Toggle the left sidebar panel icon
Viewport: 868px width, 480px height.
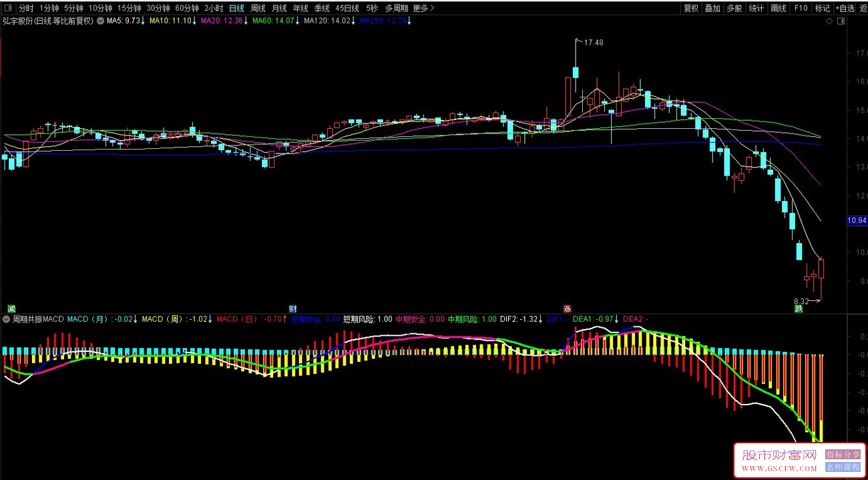[7, 9]
